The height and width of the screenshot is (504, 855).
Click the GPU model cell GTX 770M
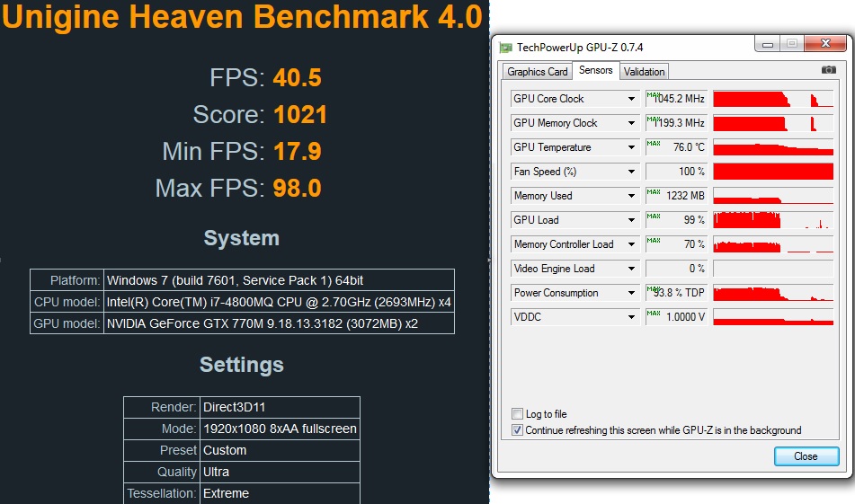[x=279, y=323]
